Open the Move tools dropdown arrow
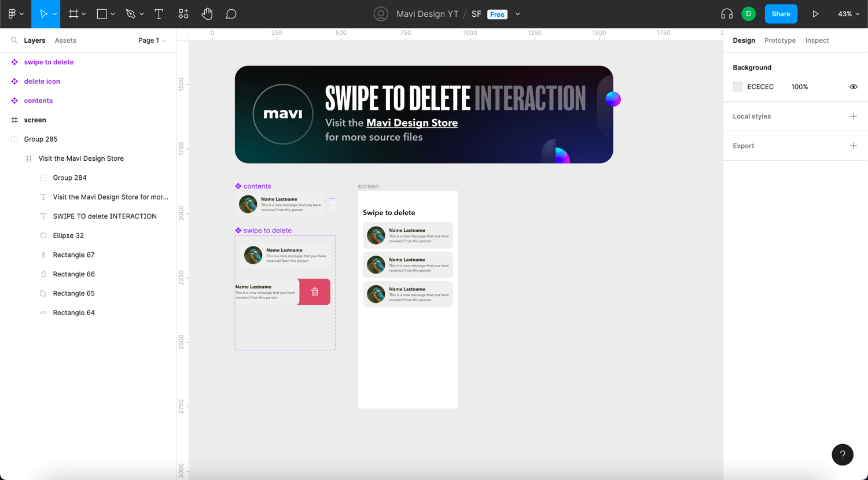868x480 pixels. tap(56, 14)
